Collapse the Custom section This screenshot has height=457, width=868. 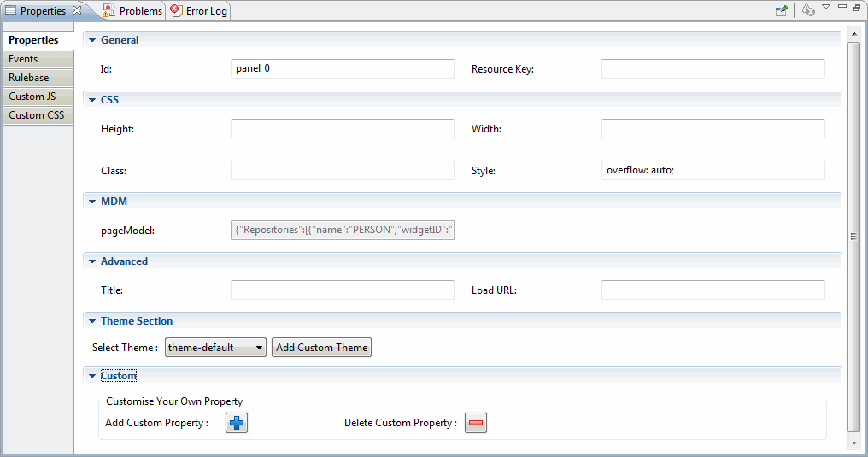[92, 376]
